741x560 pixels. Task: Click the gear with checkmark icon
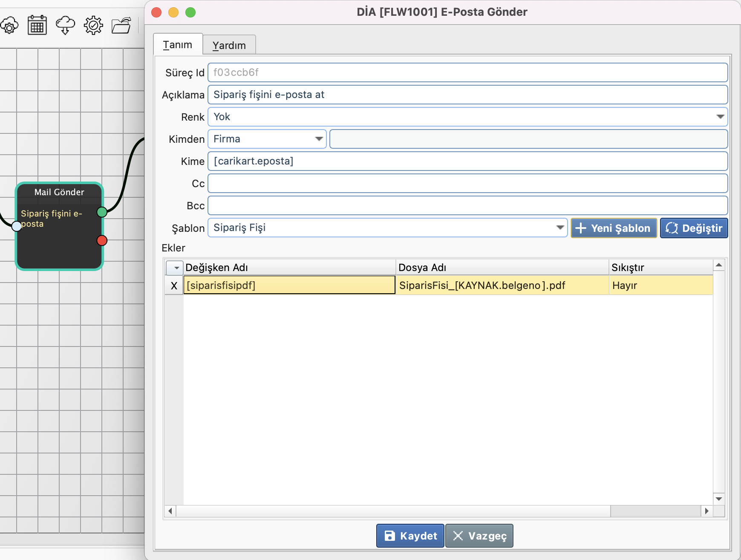click(93, 26)
